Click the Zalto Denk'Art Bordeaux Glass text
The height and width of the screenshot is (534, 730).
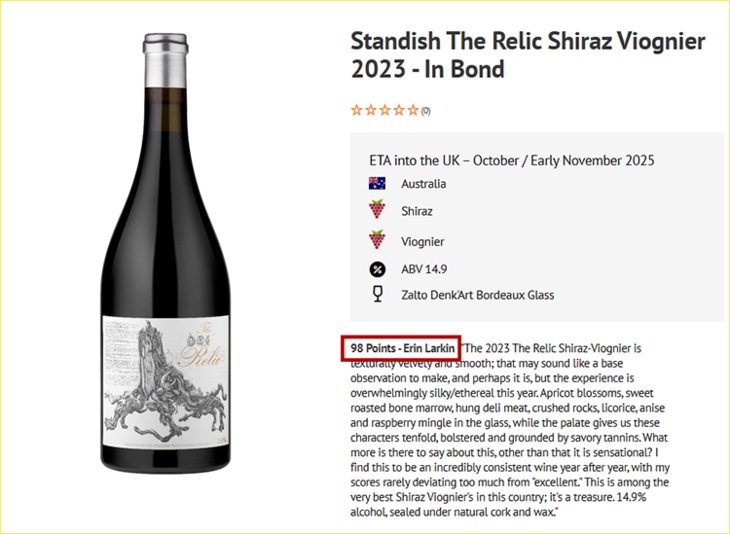coord(478,295)
